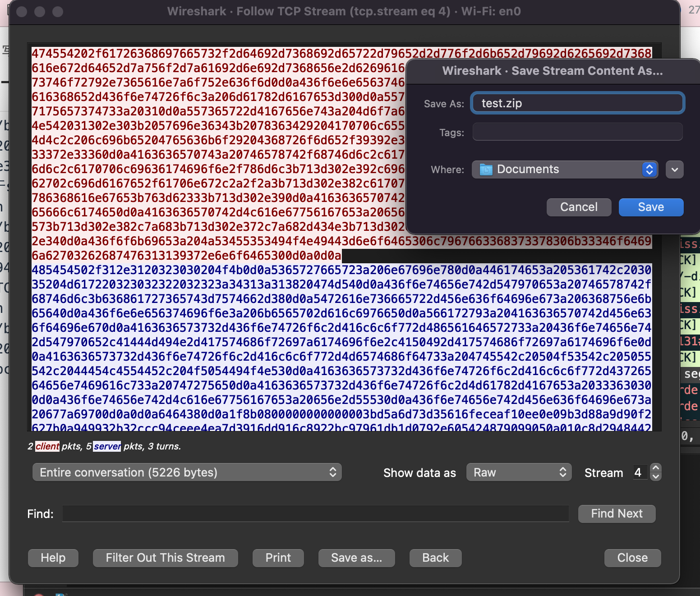This screenshot has height=596, width=700.
Task: Click hex line starting 68746d6c3b
Action: point(341,299)
